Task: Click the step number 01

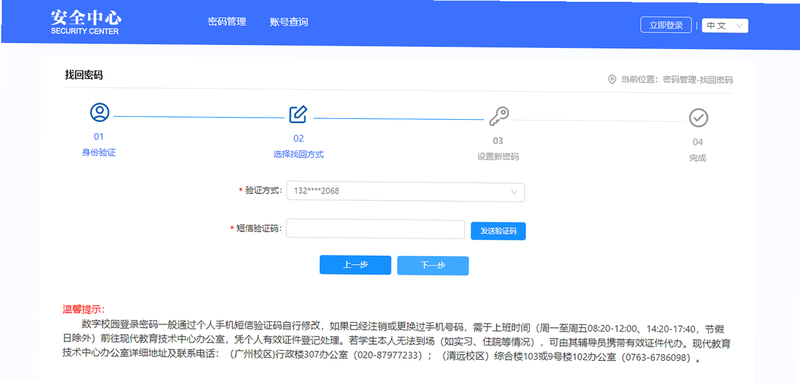Action: click(98, 137)
